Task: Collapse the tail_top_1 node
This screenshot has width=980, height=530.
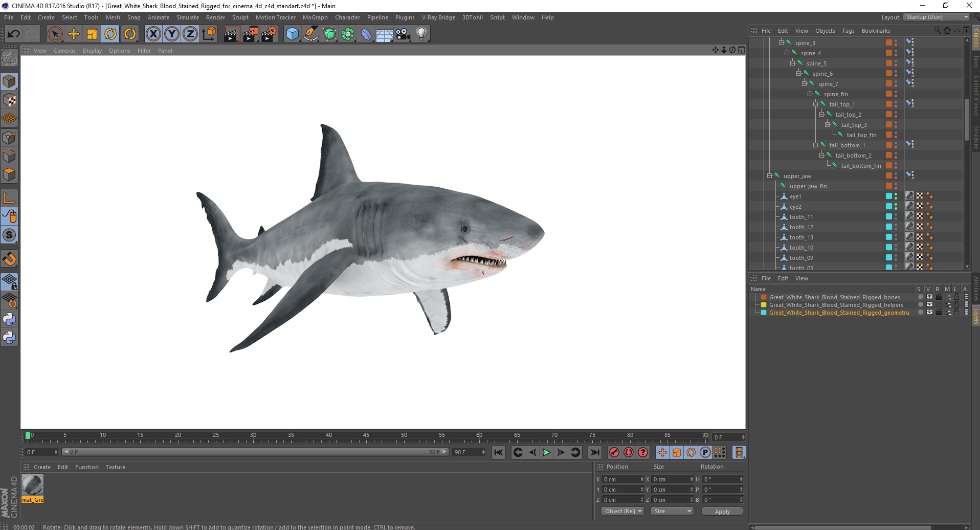Action: (816, 104)
